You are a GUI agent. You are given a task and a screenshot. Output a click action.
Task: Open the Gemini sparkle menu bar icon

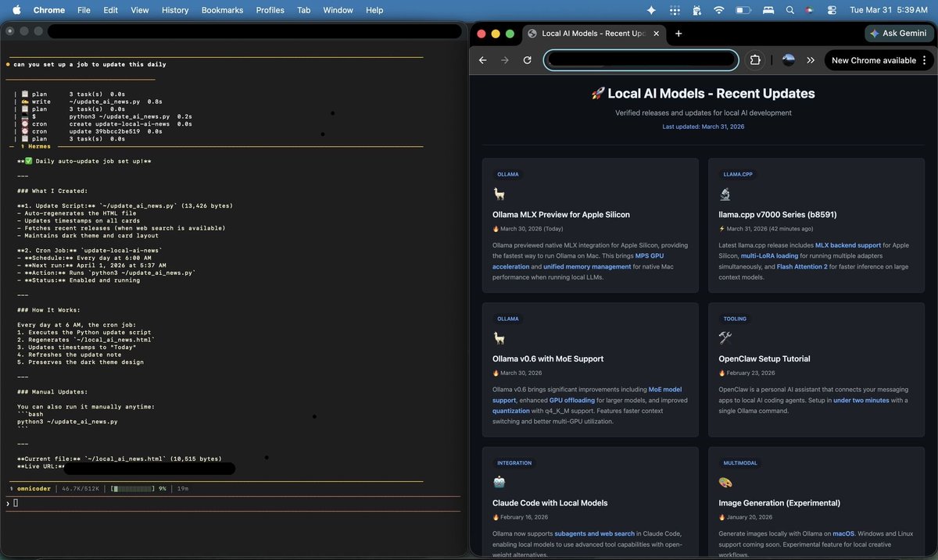tap(651, 10)
